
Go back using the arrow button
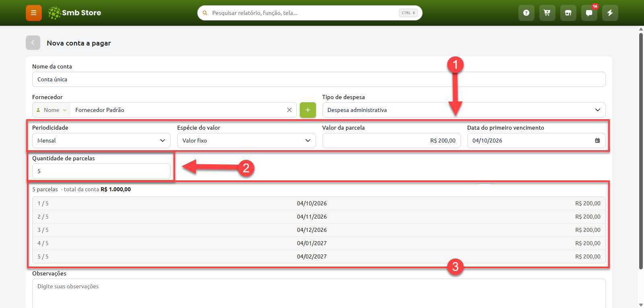pos(33,43)
